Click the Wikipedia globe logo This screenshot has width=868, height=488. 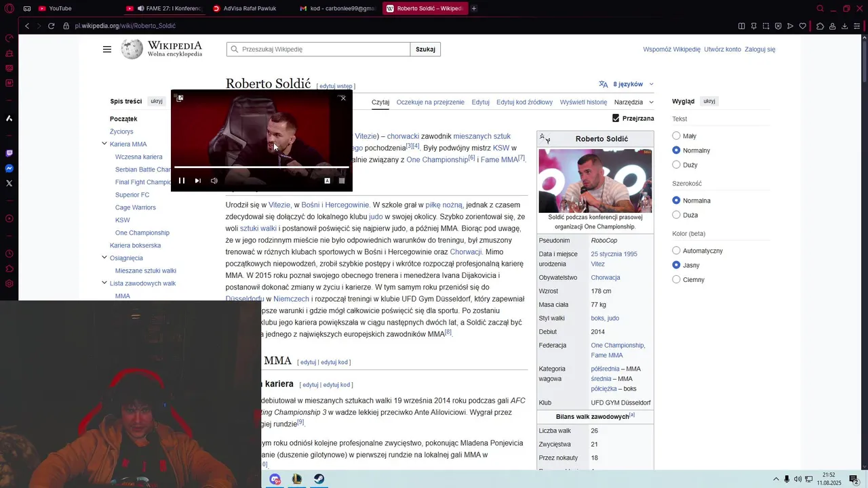(x=132, y=49)
